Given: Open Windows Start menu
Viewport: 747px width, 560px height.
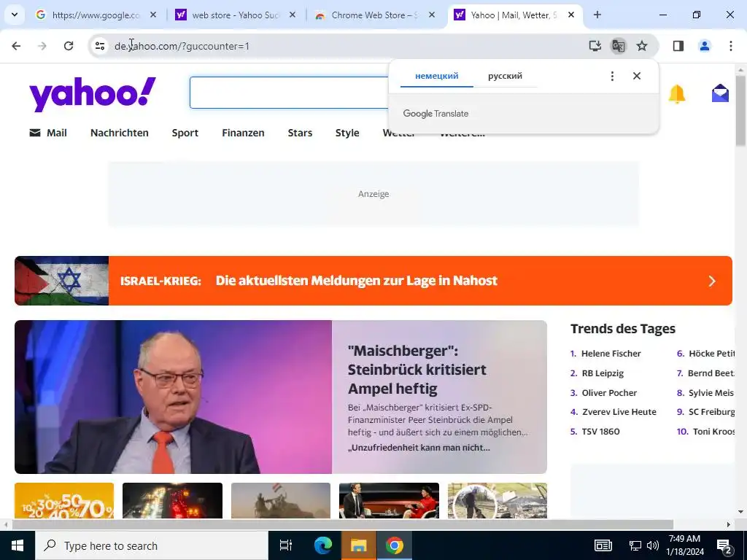Looking at the screenshot, I should 18,545.
